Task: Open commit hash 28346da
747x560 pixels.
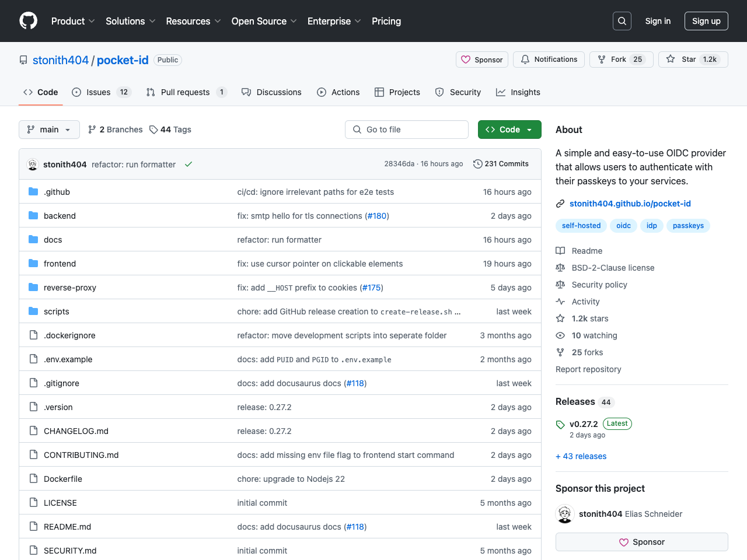Action: coord(399,164)
